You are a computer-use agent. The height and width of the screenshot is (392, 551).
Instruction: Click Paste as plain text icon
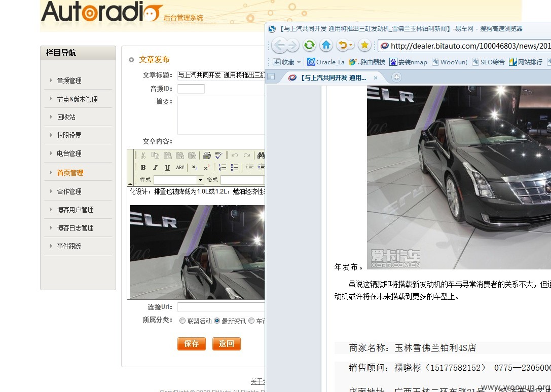(180, 155)
